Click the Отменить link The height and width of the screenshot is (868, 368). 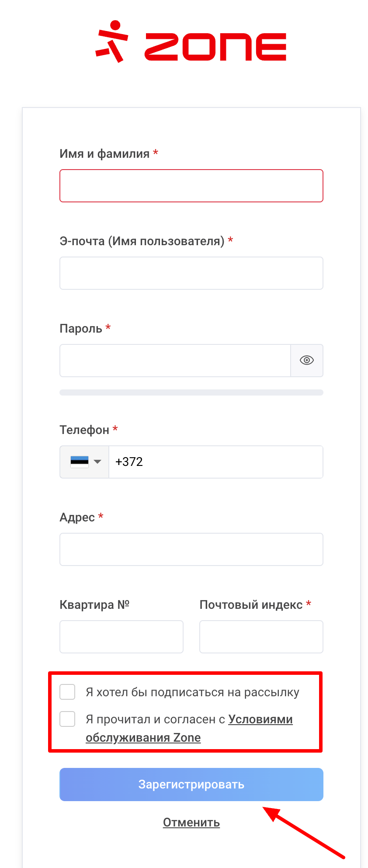pyautogui.click(x=191, y=823)
